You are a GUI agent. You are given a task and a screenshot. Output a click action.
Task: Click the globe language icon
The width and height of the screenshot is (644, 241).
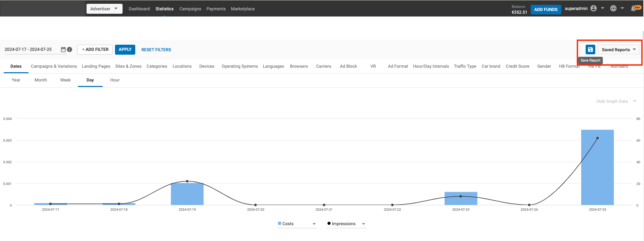click(613, 9)
